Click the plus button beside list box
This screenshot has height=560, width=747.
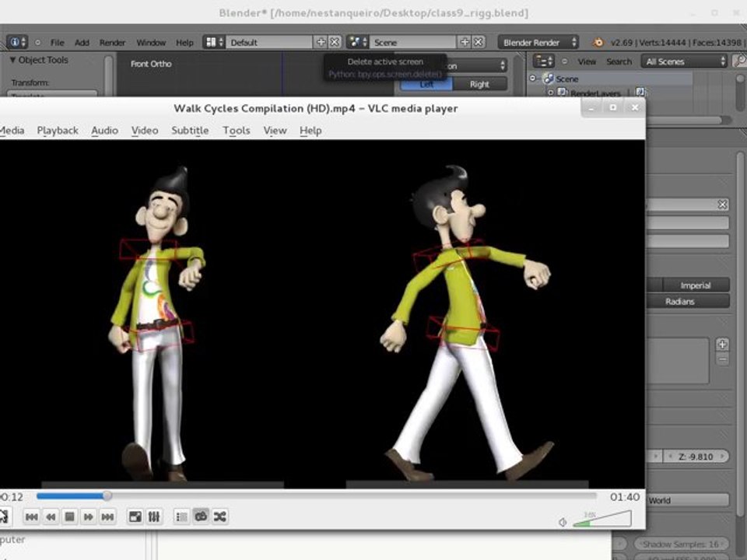coord(722,344)
